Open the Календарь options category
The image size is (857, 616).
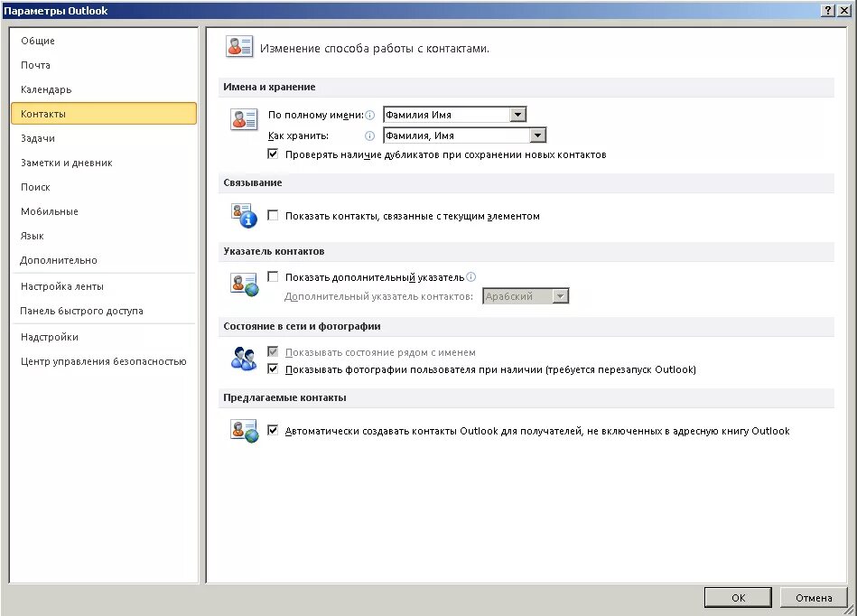point(104,89)
